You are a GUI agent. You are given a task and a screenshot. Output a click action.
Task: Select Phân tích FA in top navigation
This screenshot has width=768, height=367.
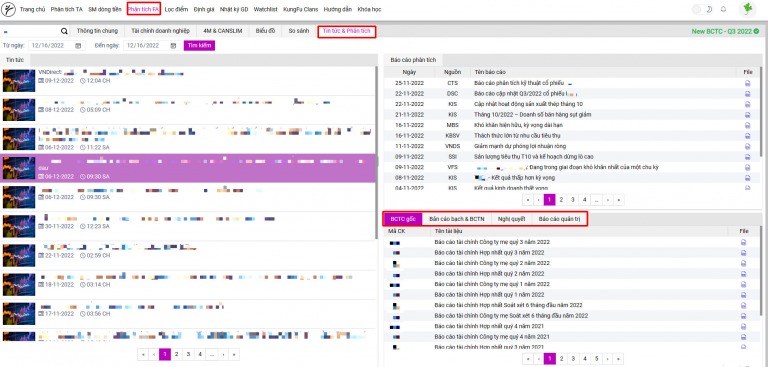point(144,9)
